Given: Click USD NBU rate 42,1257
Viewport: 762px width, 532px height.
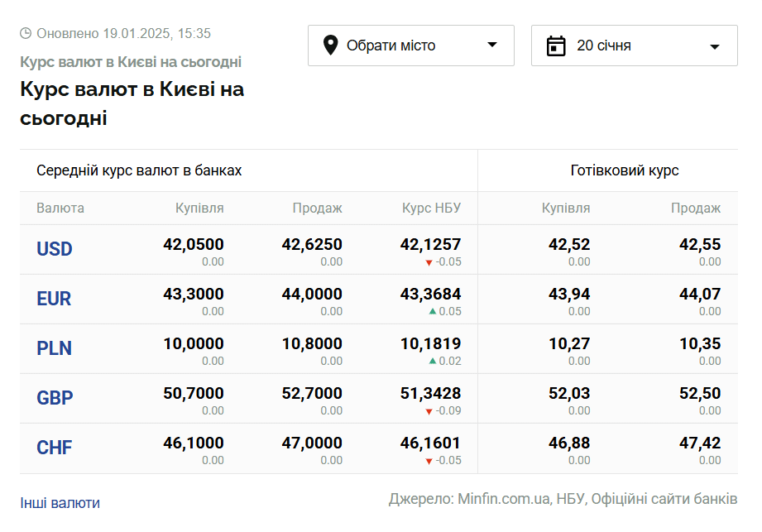Looking at the screenshot, I should tap(430, 244).
